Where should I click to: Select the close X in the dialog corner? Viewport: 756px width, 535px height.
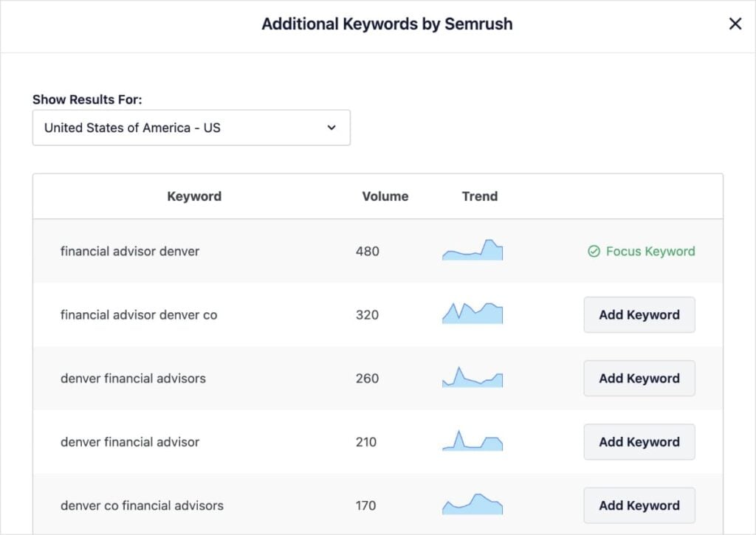coord(735,24)
